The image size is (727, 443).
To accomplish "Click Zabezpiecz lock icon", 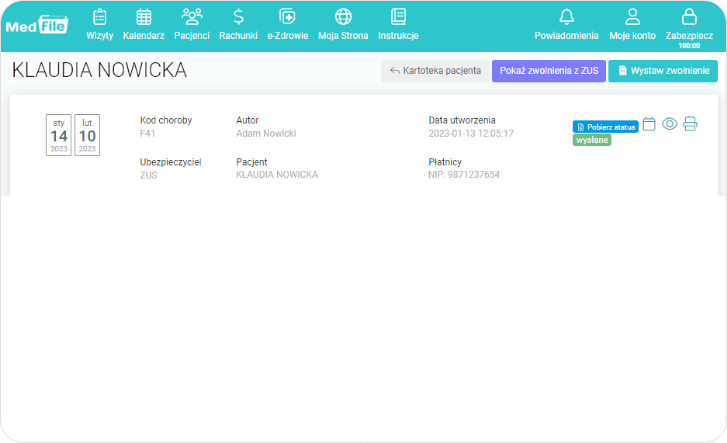I will pos(689,24).
